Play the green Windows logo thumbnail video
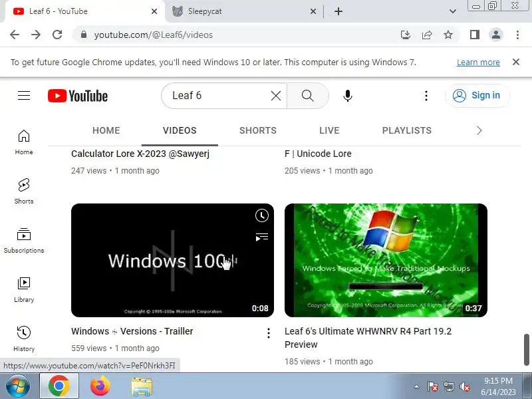Screen dimensions: 532x399 tap(386, 260)
